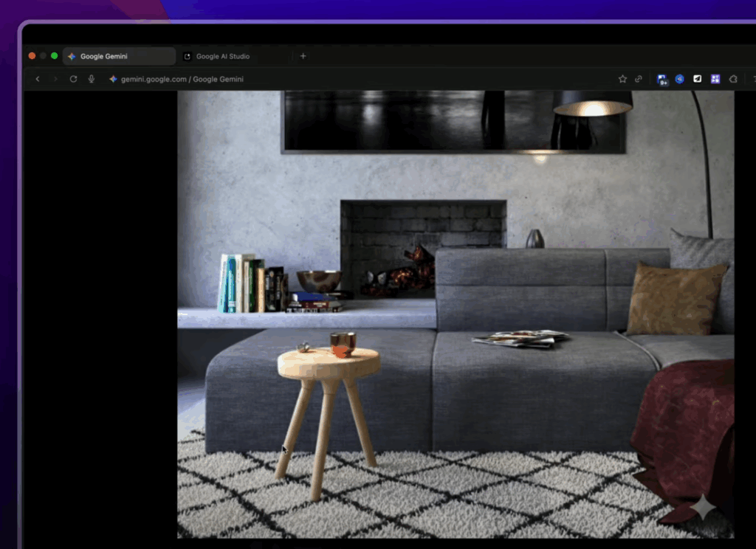Switch to the Google AI Studio tab

(x=222, y=56)
